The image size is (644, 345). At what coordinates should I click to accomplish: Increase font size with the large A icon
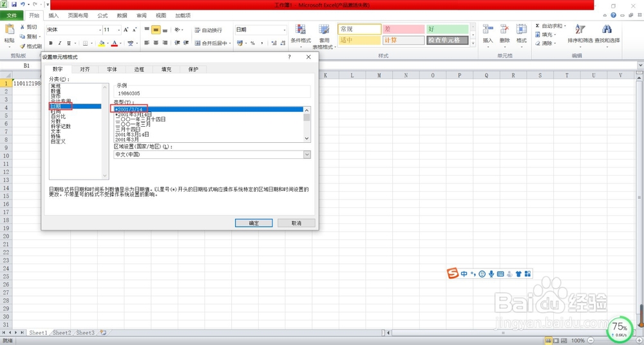click(126, 30)
